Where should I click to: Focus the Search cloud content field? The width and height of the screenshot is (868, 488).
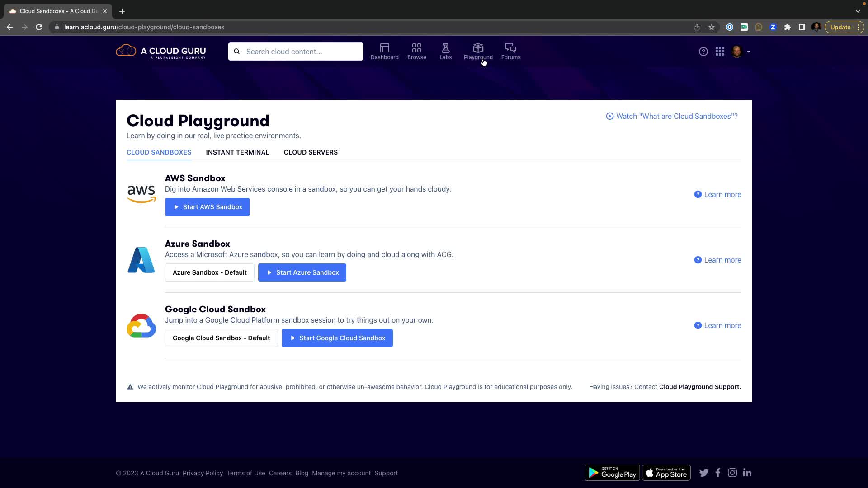(x=301, y=52)
